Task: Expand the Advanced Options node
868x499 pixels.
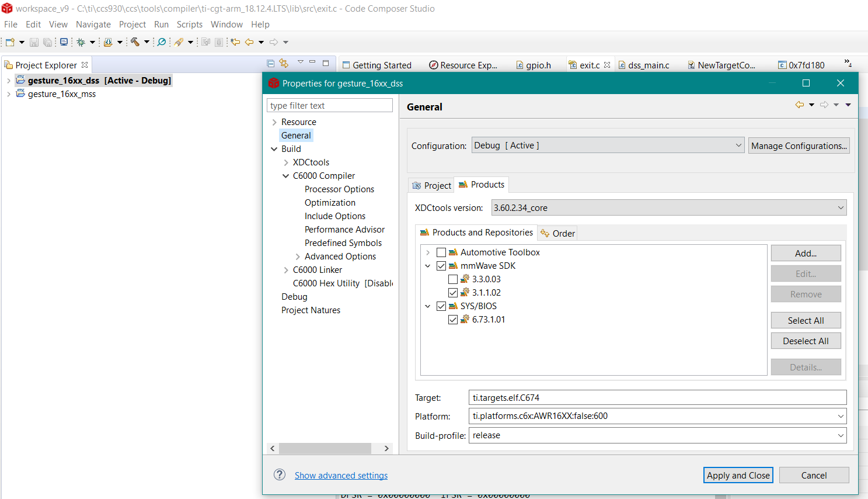Action: [298, 257]
